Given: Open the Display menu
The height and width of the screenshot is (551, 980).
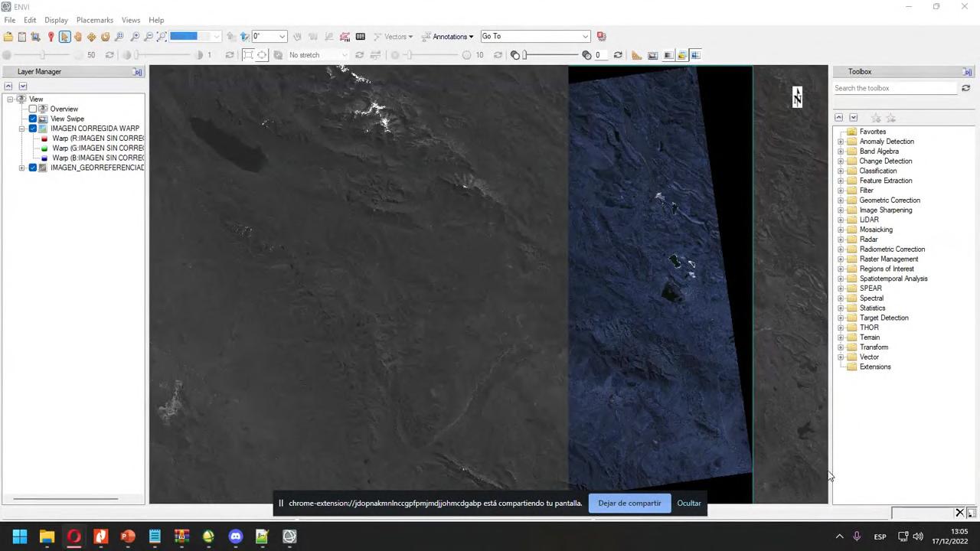Looking at the screenshot, I should point(56,20).
